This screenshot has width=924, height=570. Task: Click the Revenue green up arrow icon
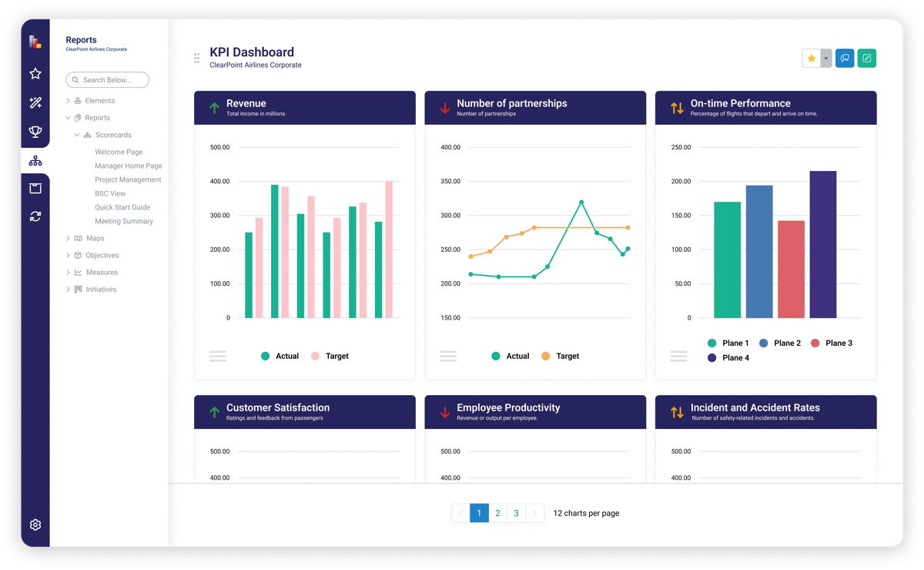point(214,108)
